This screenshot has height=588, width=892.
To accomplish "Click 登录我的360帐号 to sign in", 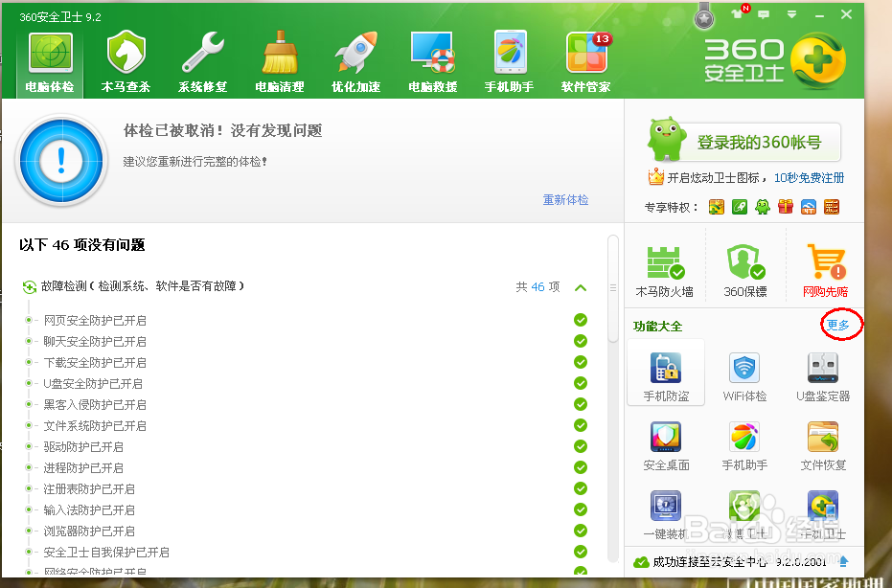I will point(757,142).
